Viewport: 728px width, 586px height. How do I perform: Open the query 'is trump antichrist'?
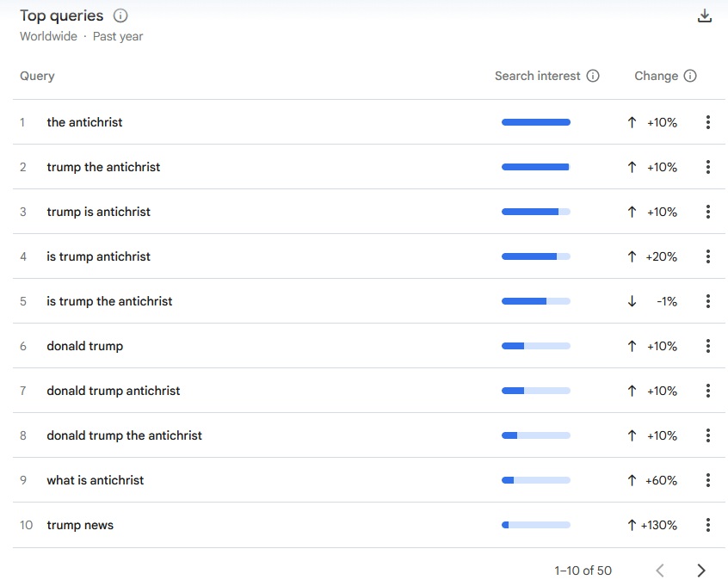(98, 256)
